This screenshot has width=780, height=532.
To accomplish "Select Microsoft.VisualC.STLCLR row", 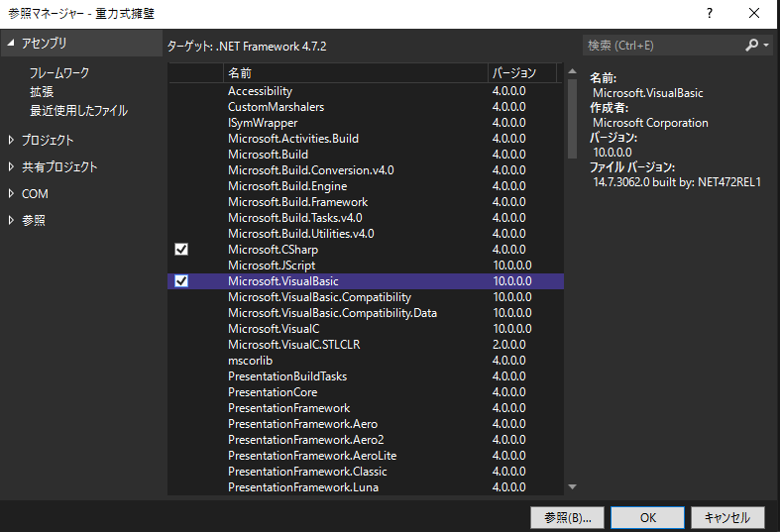I will point(366,345).
